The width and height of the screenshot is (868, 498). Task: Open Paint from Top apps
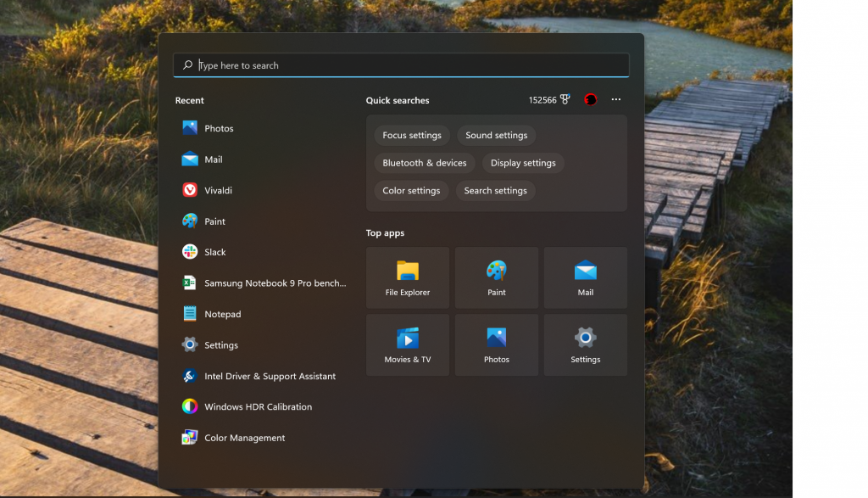pos(496,277)
